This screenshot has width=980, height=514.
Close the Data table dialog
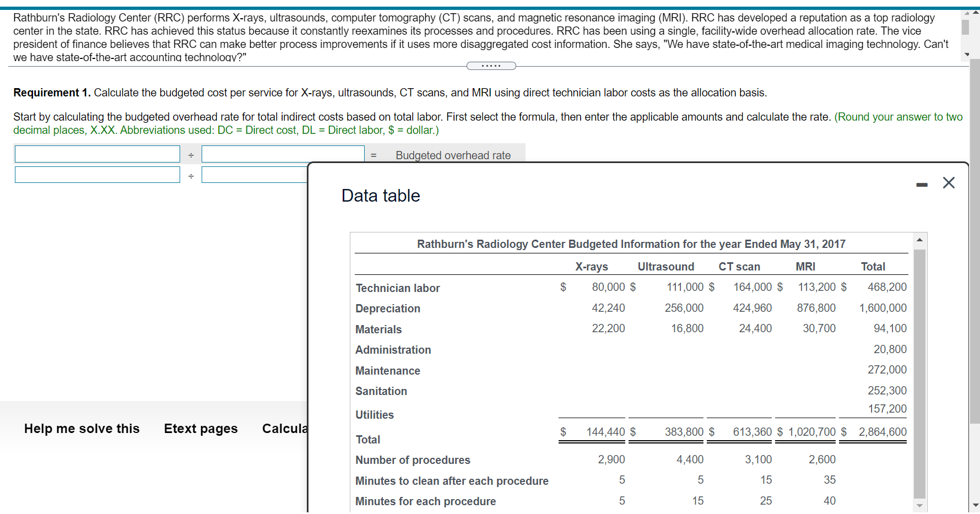click(x=949, y=183)
